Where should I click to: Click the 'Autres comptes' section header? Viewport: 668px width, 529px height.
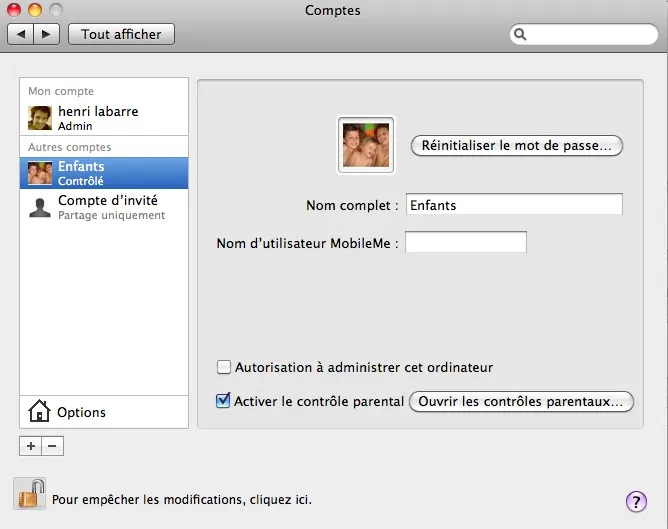click(x=69, y=147)
